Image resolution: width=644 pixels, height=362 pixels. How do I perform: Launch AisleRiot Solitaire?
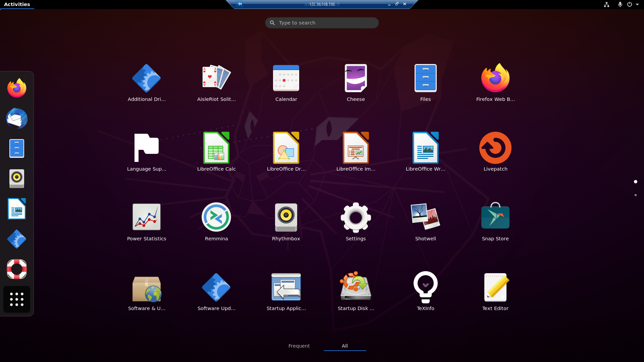click(216, 83)
